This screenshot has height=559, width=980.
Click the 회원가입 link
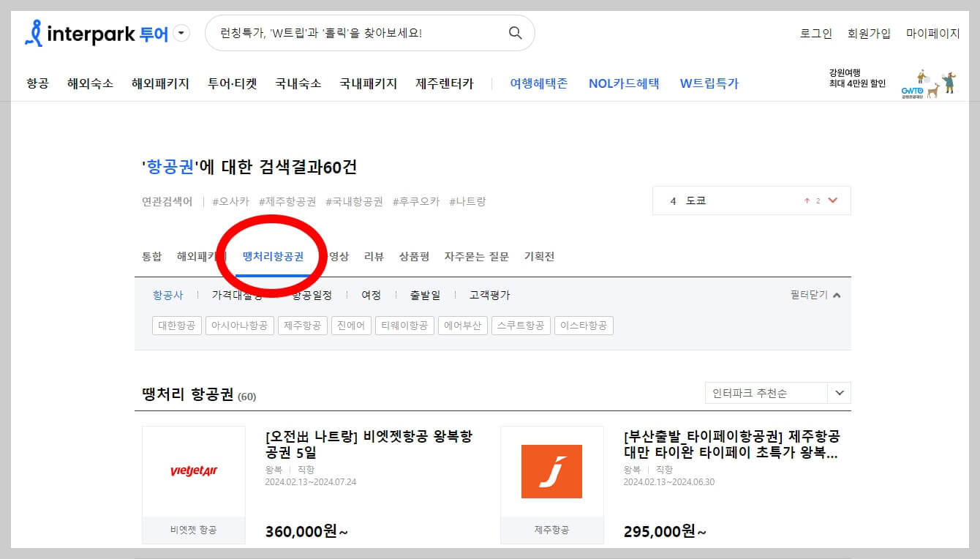tap(870, 33)
